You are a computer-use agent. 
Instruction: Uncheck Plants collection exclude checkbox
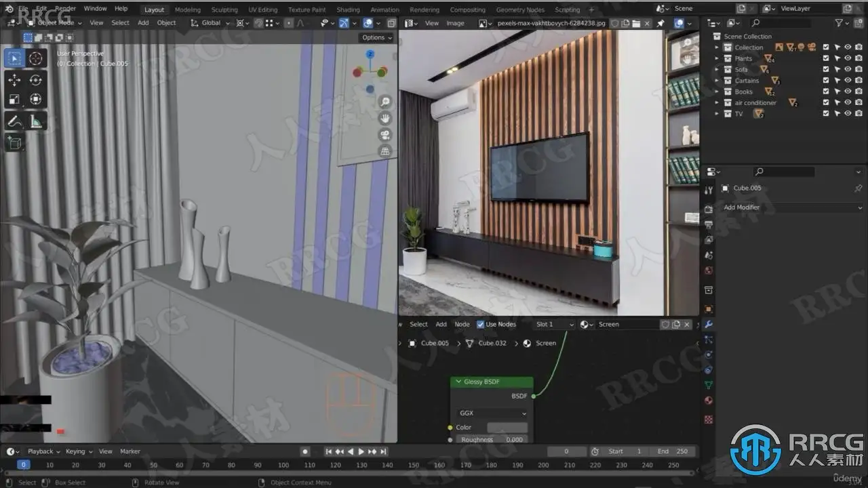(x=826, y=58)
